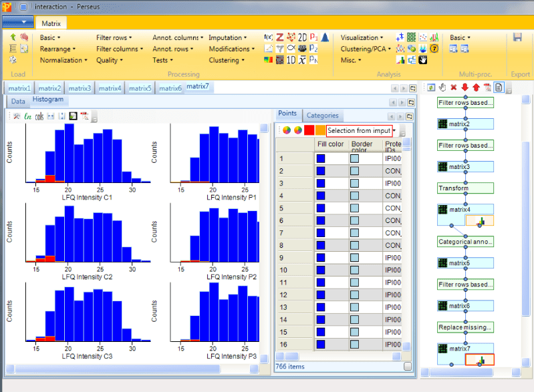Click the orange color swatch in the Points toolbar

coord(320,130)
